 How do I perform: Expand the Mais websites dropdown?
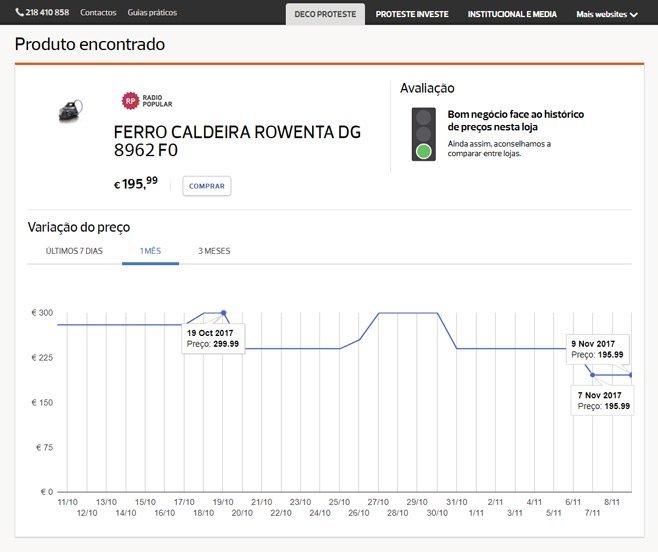pyautogui.click(x=607, y=14)
